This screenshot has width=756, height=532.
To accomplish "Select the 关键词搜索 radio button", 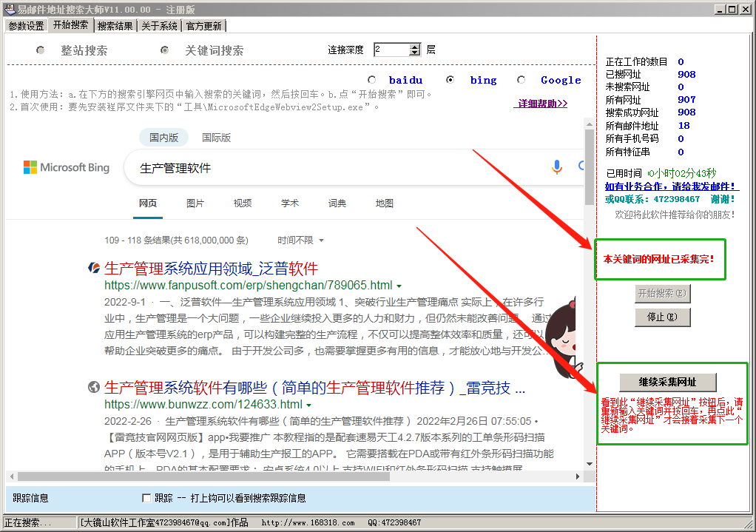I will pyautogui.click(x=164, y=50).
